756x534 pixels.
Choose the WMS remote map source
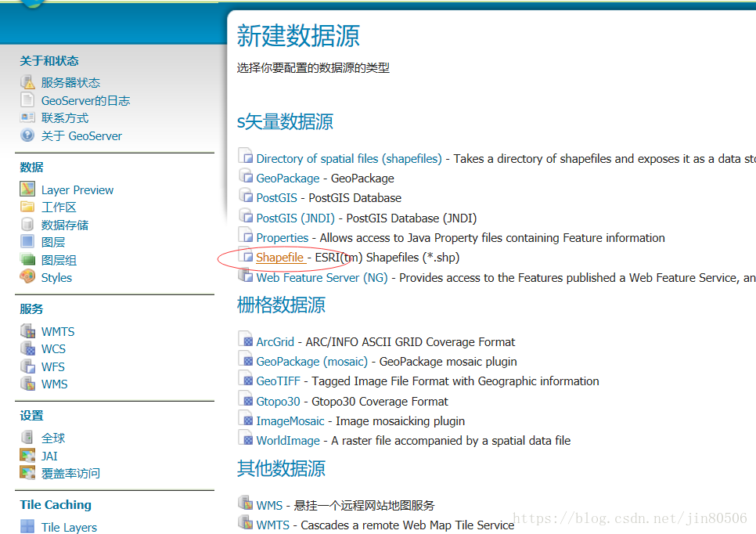click(x=269, y=506)
